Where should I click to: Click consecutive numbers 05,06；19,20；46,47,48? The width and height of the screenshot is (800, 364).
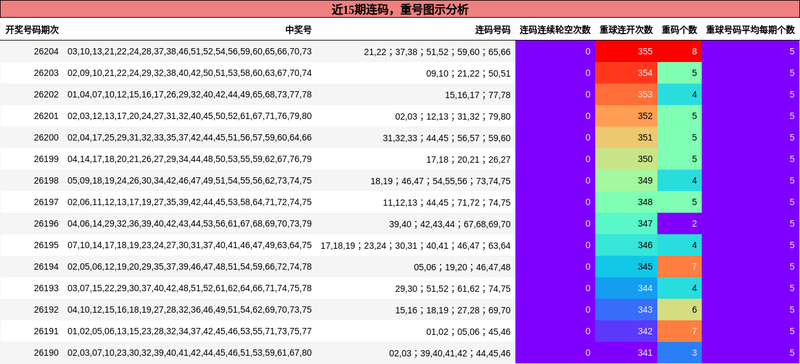[x=462, y=267]
